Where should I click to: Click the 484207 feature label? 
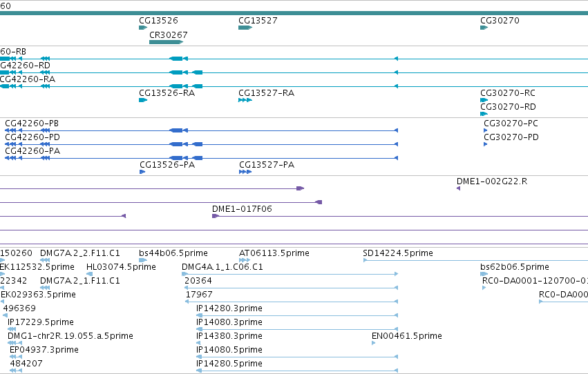click(26, 364)
